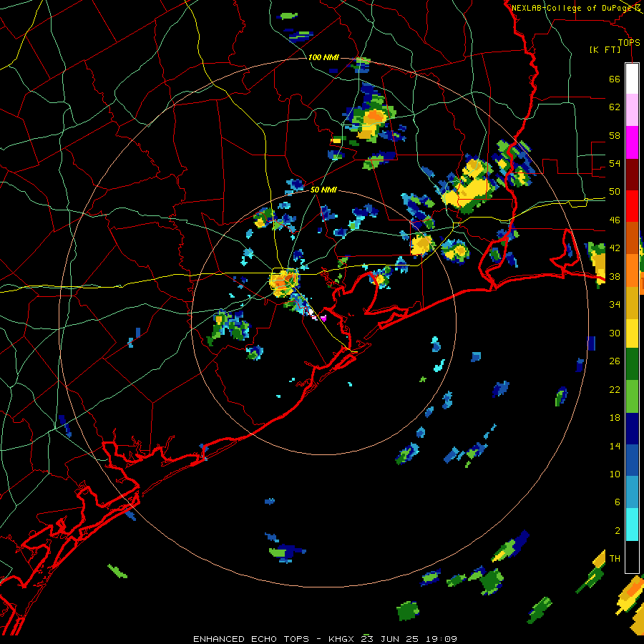This screenshot has width=644, height=644.
Task: Select the bright yellow legend swatch
Action: click(632, 333)
